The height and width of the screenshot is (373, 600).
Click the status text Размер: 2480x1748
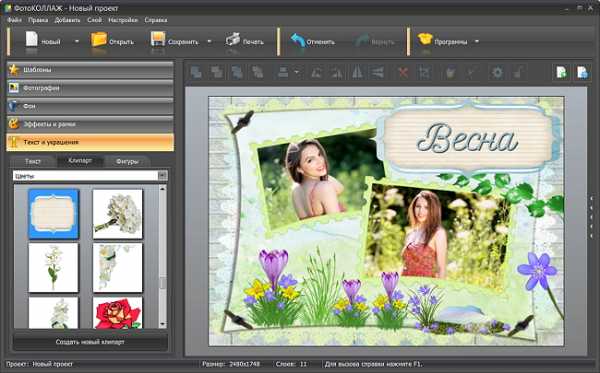coord(231,364)
